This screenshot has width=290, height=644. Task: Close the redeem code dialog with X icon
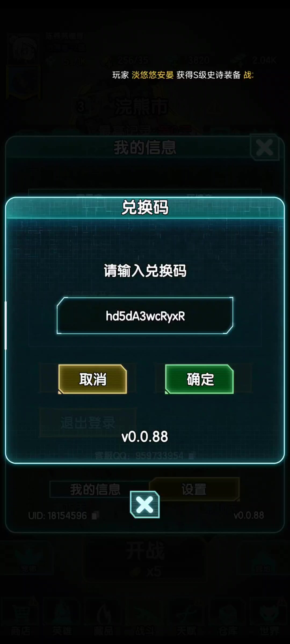(145, 504)
